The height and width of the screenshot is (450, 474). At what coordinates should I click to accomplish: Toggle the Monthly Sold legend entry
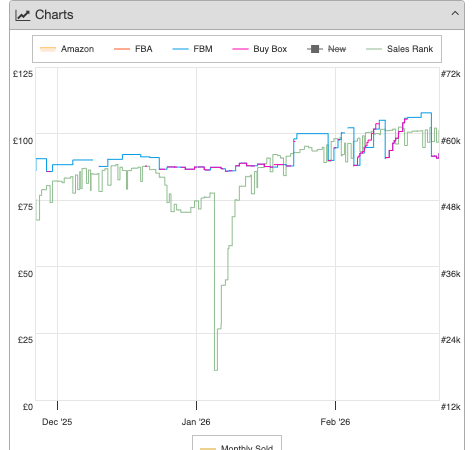coord(237,447)
